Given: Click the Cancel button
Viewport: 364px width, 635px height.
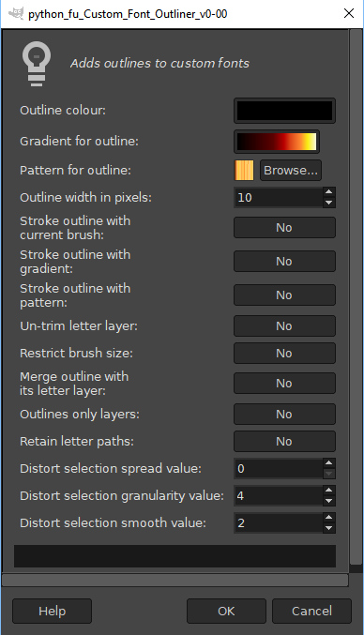Looking at the screenshot, I should click(x=311, y=612).
